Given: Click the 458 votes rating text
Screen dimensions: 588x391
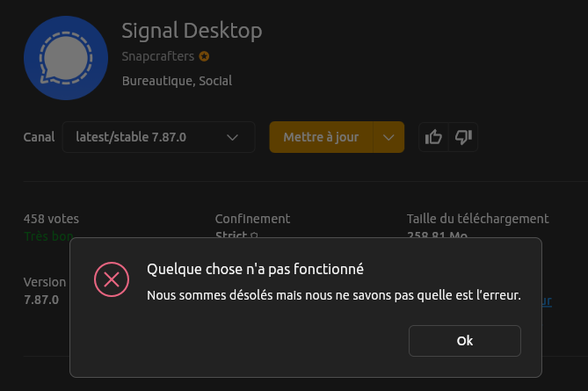Looking at the screenshot, I should coord(51,219).
